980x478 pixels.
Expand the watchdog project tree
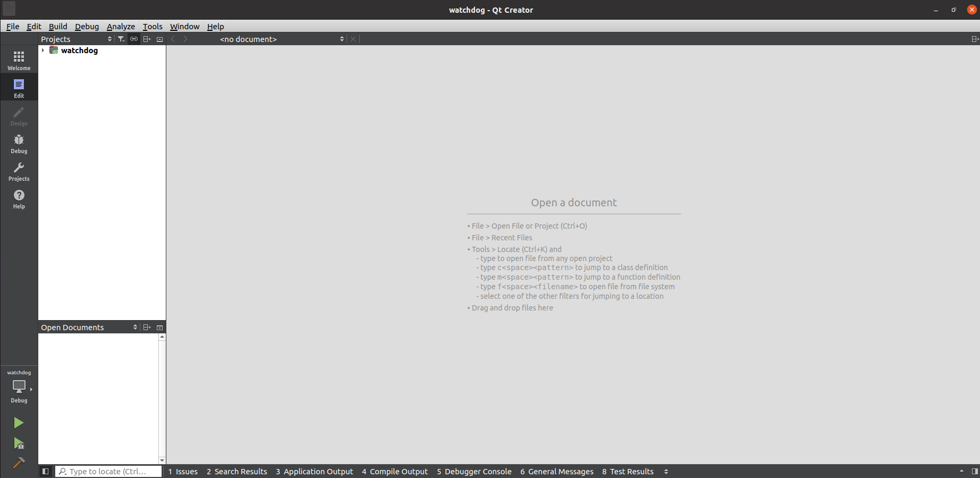point(43,50)
